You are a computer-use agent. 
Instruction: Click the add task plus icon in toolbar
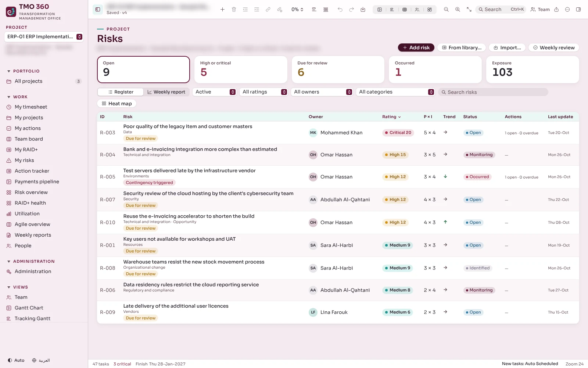(222, 10)
